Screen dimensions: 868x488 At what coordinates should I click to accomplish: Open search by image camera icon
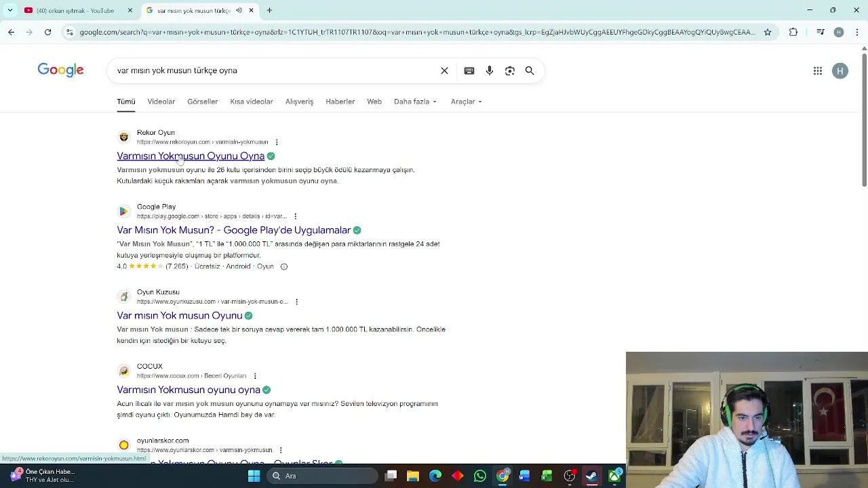[x=510, y=70]
